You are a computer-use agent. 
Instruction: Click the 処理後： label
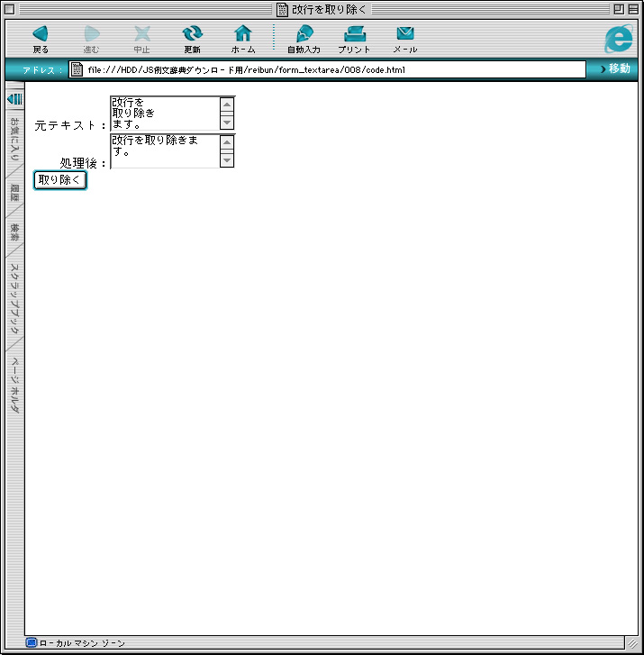coord(83,163)
